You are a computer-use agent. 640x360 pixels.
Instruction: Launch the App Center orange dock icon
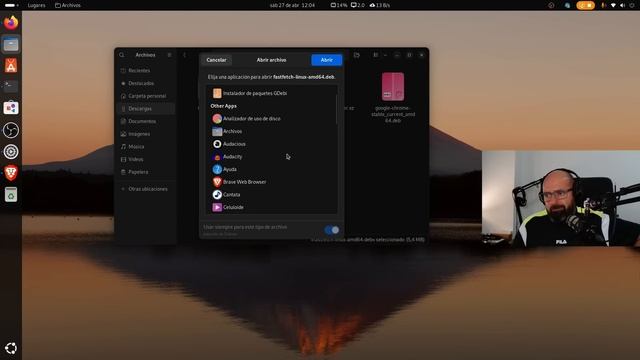pos(11,65)
